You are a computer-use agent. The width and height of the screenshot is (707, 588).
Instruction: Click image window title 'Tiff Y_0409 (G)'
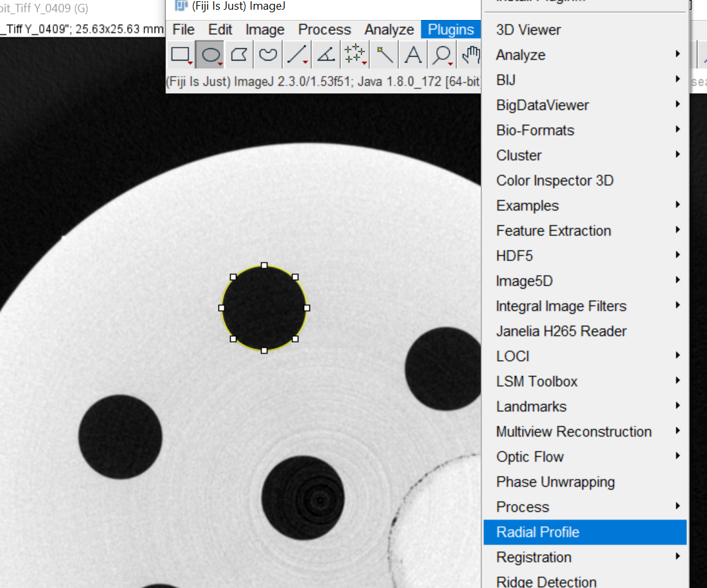coord(44,8)
